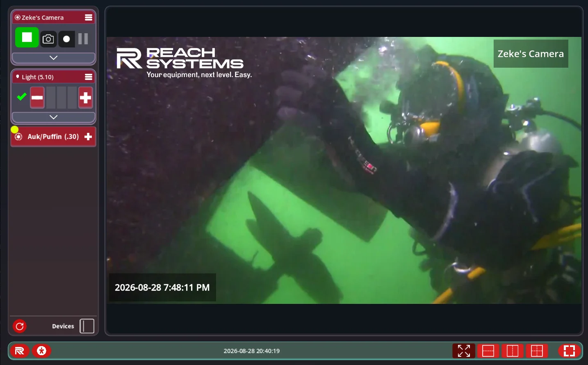Click the shutter icon beside Zeke's Camera title
The width and height of the screenshot is (588, 365).
(x=18, y=18)
